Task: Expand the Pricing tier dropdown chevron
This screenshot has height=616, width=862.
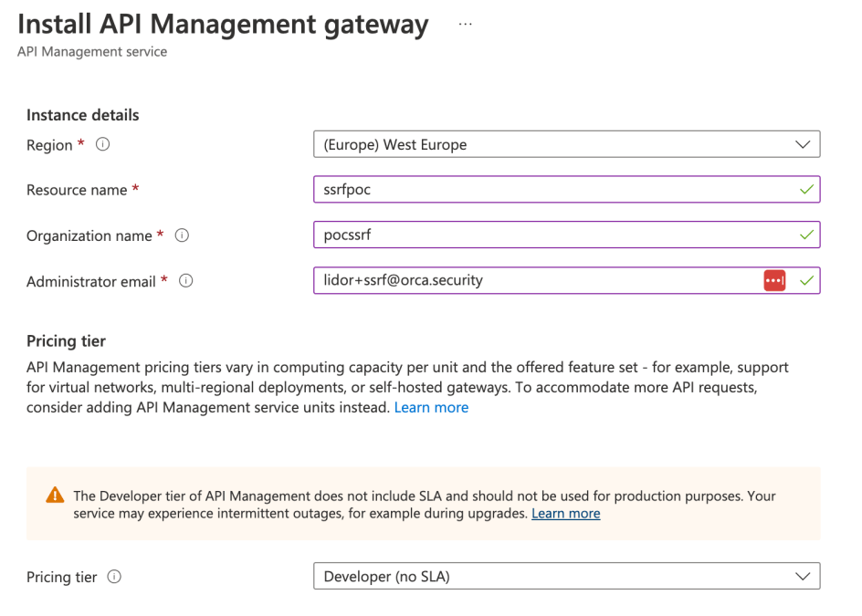Action: (803, 577)
